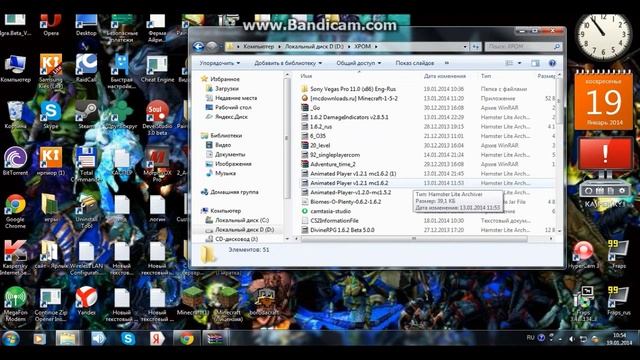Expand the address bar history dropdown

[465, 47]
